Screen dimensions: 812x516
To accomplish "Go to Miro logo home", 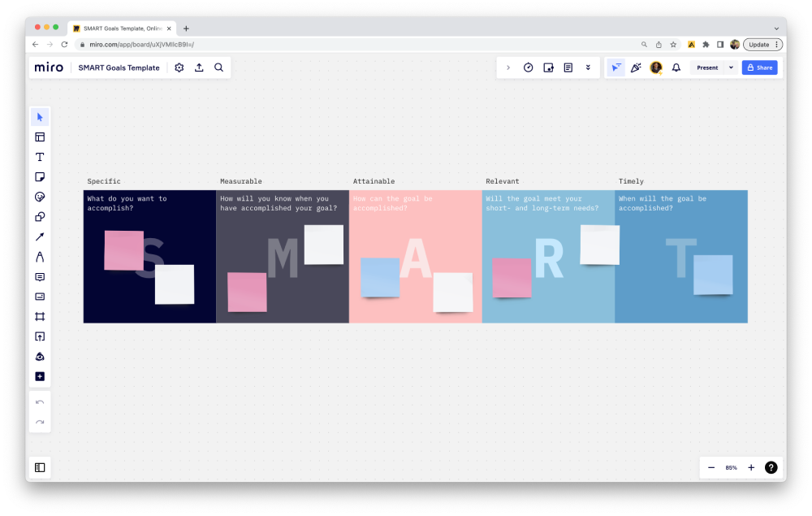I will coord(49,68).
